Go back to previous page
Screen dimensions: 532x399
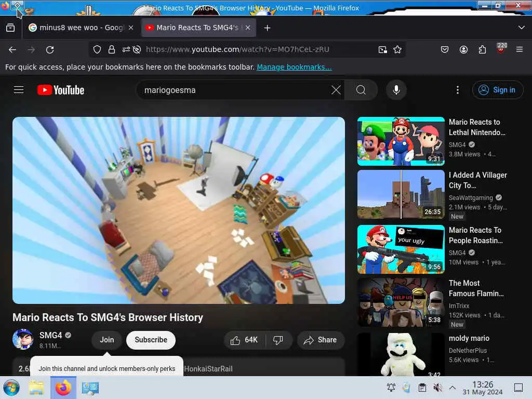[x=12, y=50]
